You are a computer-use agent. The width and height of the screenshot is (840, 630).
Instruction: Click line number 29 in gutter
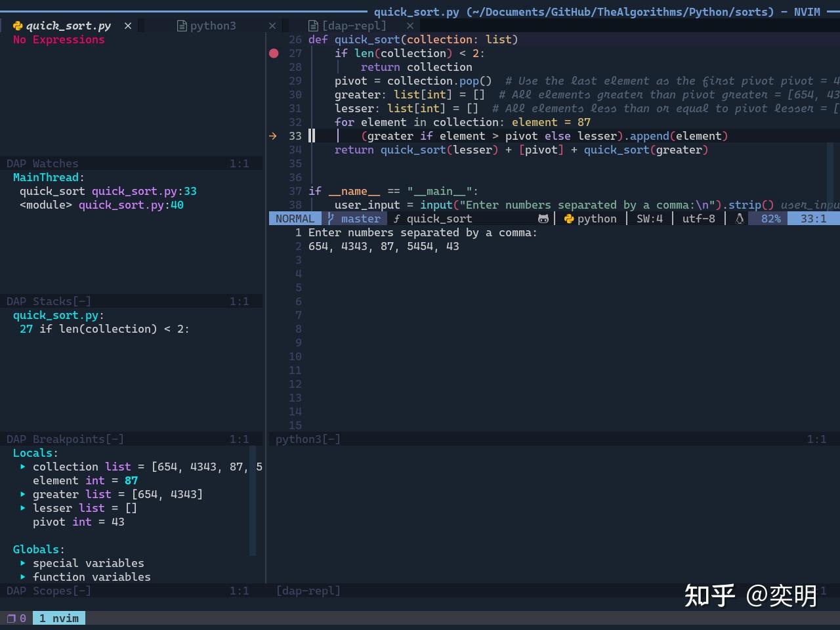click(x=295, y=81)
